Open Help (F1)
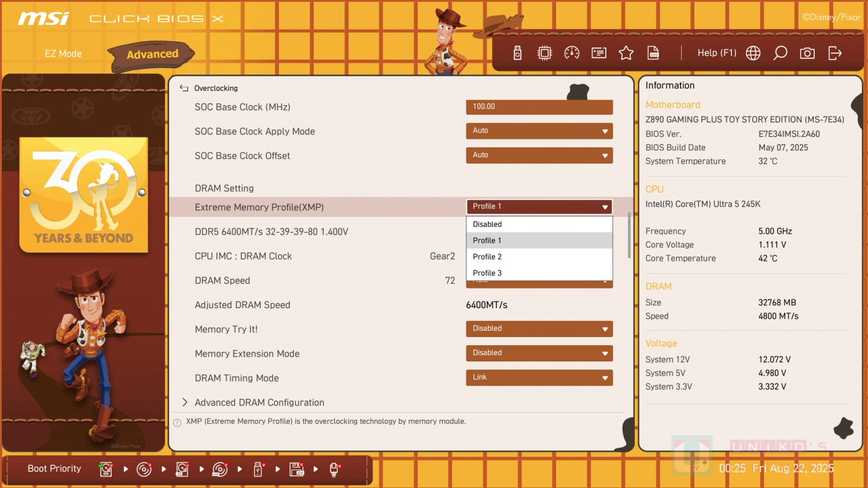 [716, 53]
